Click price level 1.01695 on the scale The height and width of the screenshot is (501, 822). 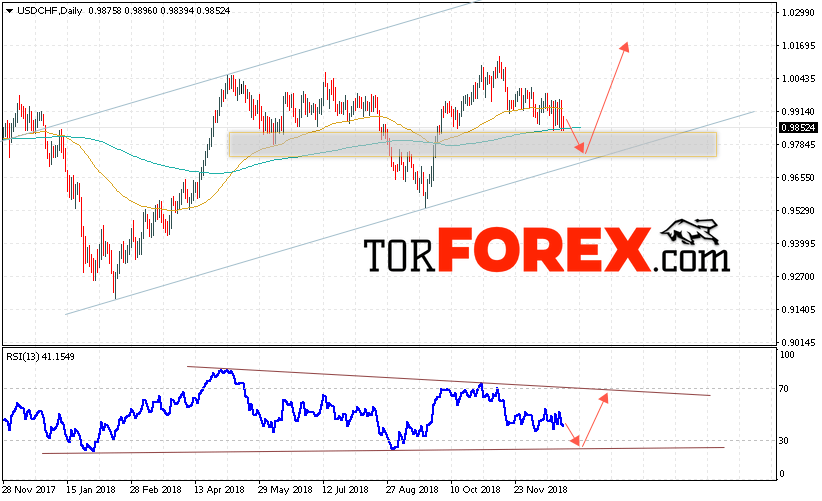[798, 46]
